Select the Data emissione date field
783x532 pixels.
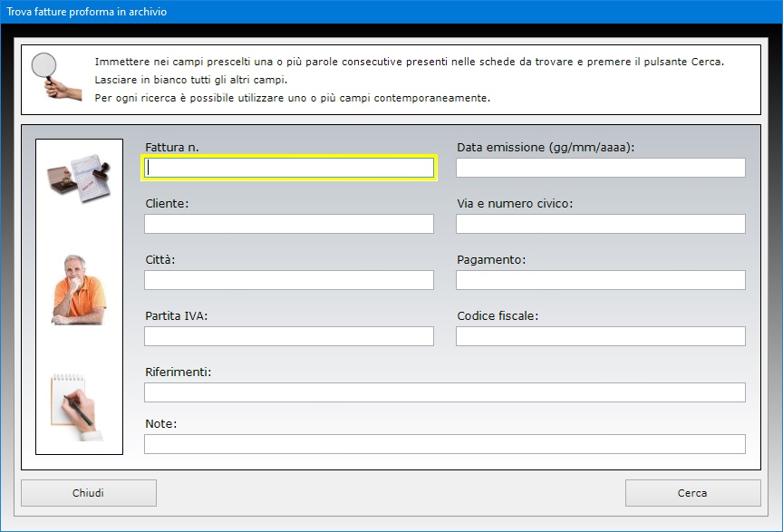pos(601,168)
